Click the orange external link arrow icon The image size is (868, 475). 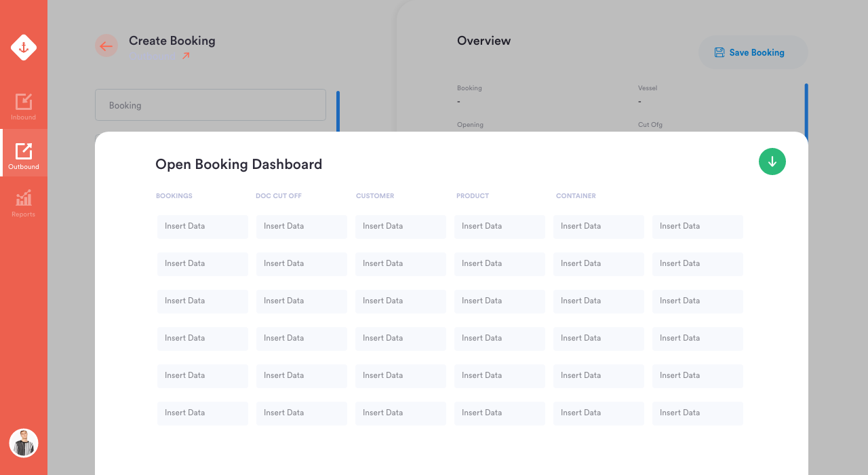(186, 56)
